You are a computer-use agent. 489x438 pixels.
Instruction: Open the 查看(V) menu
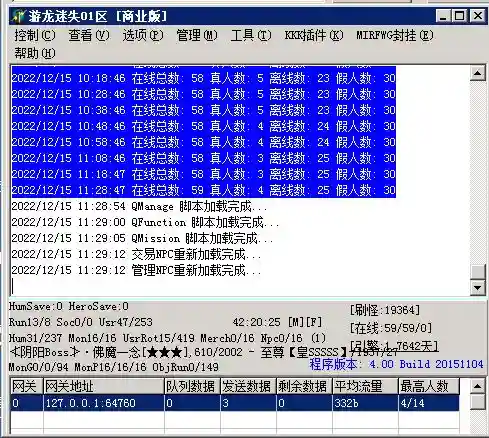89,35
